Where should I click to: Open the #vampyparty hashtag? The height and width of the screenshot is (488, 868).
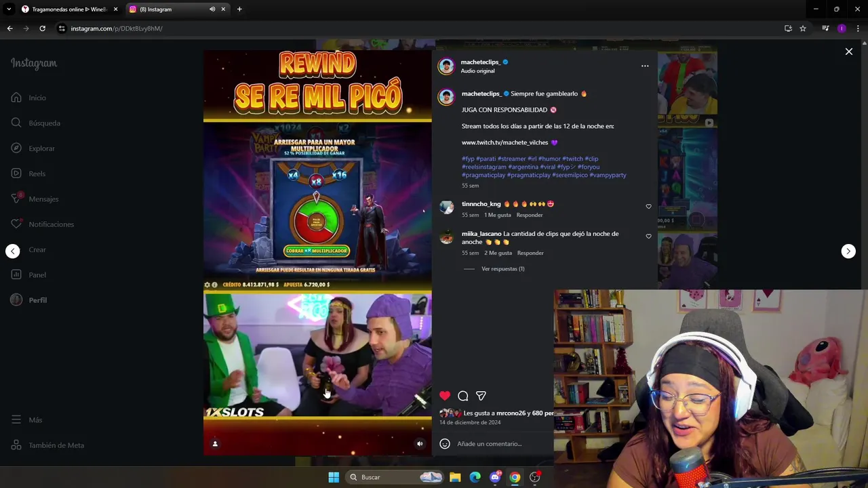(x=608, y=175)
